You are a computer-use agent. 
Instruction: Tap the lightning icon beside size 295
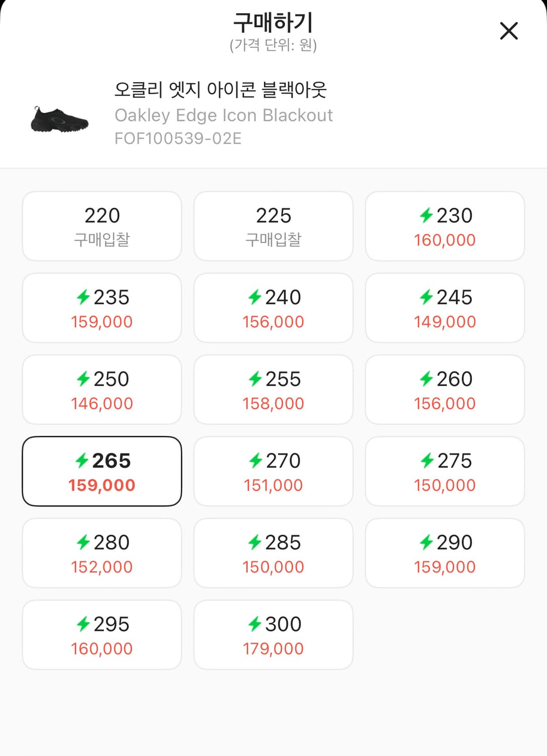pyautogui.click(x=83, y=624)
